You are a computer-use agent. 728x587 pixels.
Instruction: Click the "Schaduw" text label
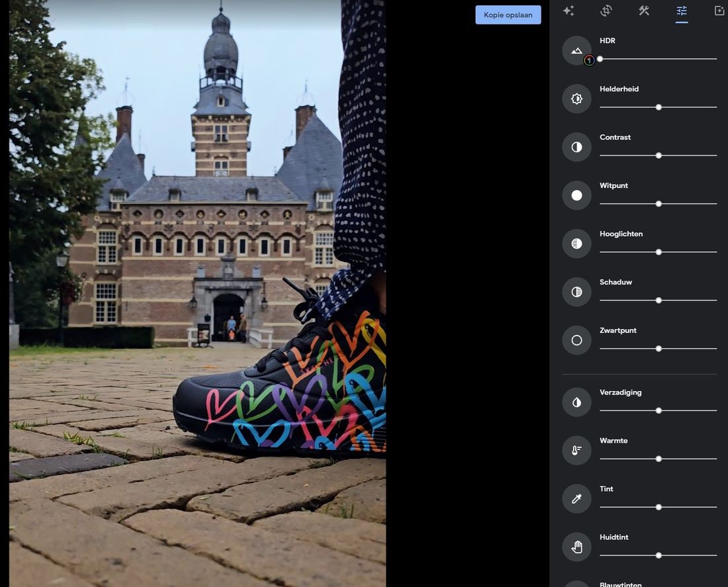coord(615,283)
